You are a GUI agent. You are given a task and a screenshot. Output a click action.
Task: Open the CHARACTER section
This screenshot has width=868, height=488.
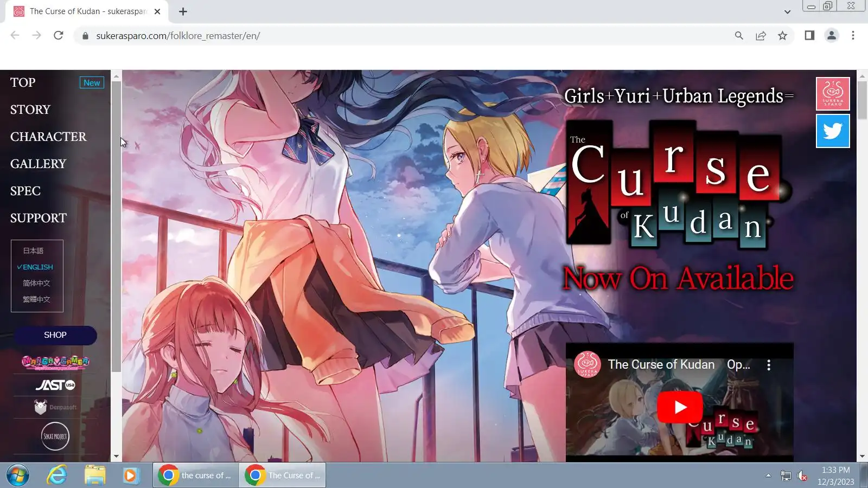[x=48, y=137]
